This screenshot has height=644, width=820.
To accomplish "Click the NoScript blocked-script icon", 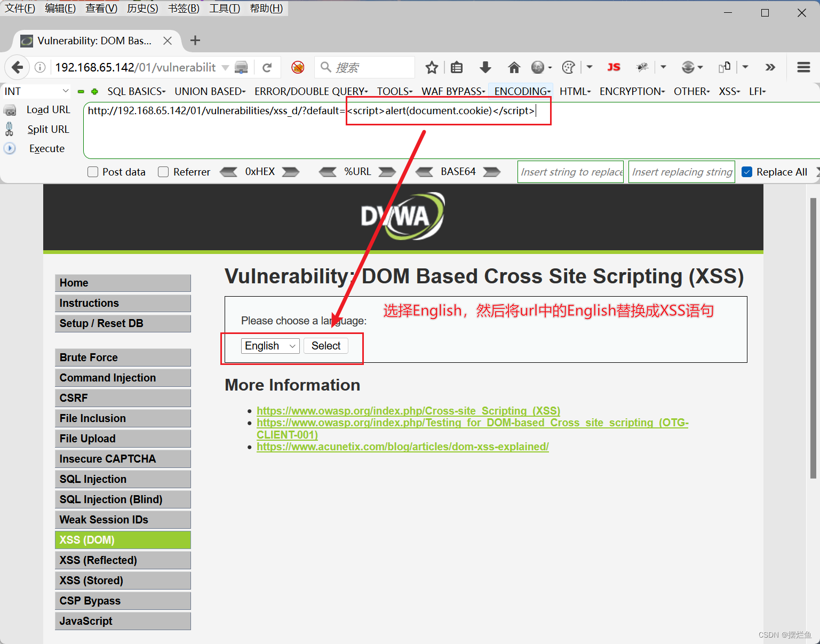I will (298, 67).
